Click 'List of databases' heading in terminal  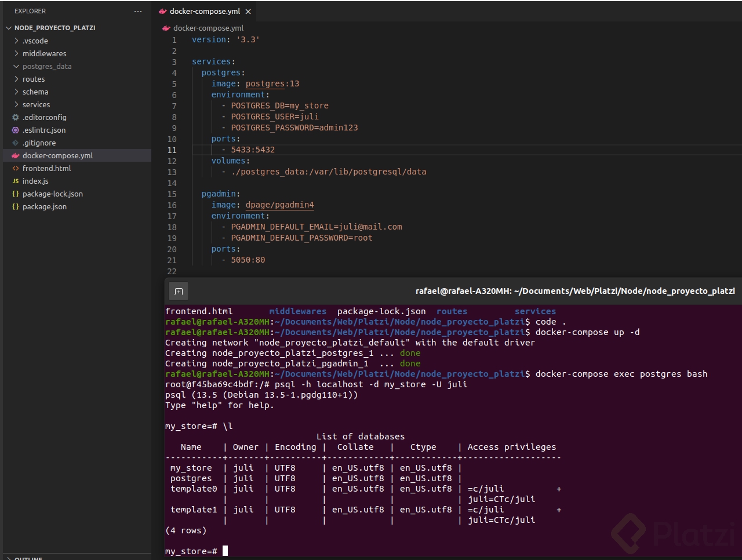pos(361,437)
